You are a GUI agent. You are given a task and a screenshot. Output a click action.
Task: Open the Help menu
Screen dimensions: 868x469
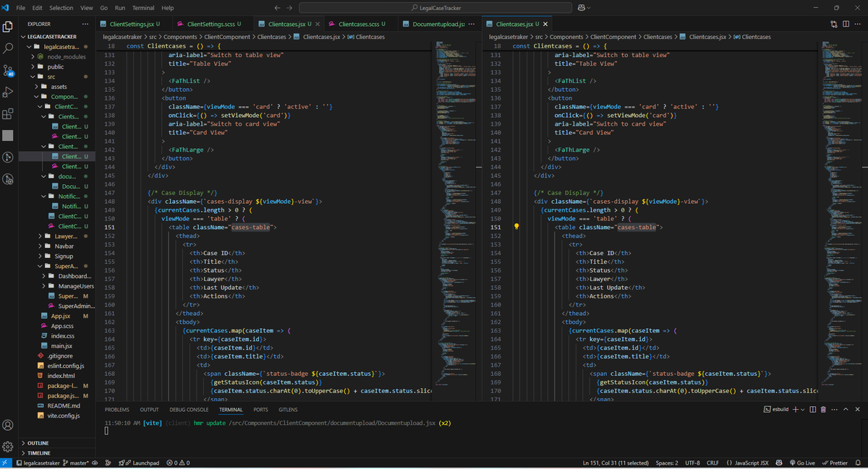tap(168, 7)
